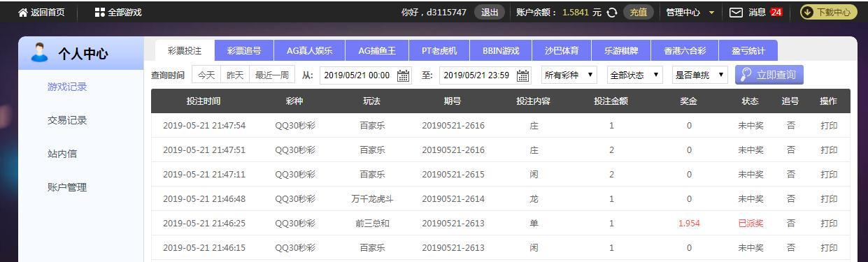Open the AG真人娱乐 tab

310,51
